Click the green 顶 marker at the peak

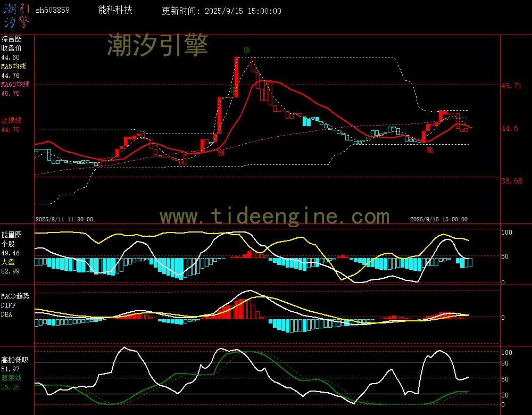point(247,50)
